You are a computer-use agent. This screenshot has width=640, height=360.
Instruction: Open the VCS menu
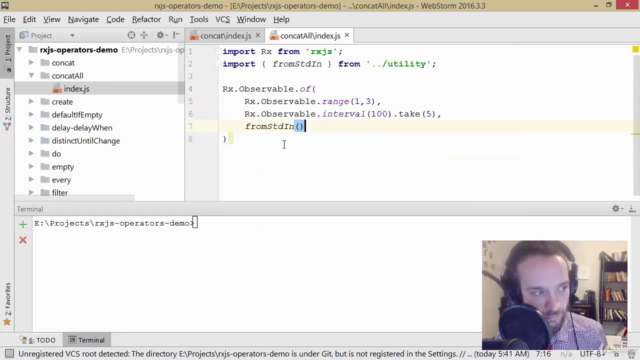coord(222,19)
